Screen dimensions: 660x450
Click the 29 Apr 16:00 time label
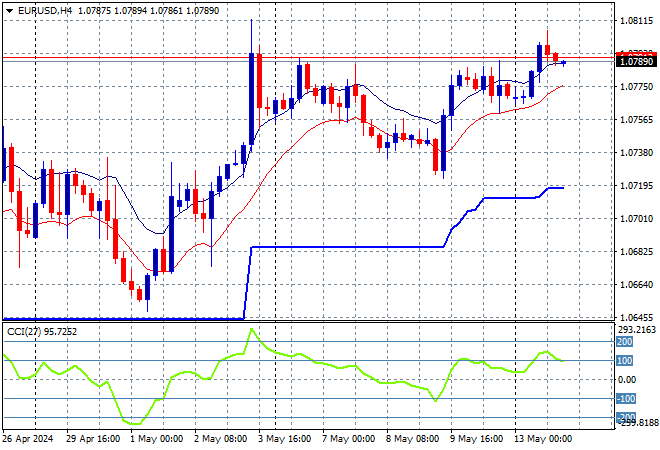pyautogui.click(x=93, y=439)
